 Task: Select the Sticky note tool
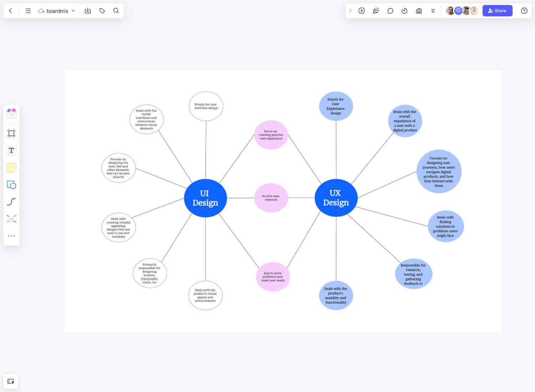coord(11,167)
